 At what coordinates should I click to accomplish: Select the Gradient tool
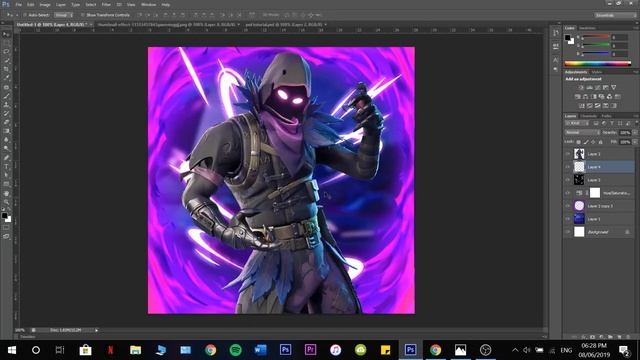(x=6, y=131)
